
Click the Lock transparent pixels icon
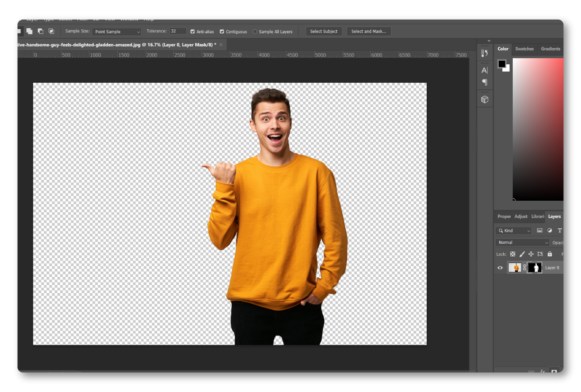[x=512, y=254]
